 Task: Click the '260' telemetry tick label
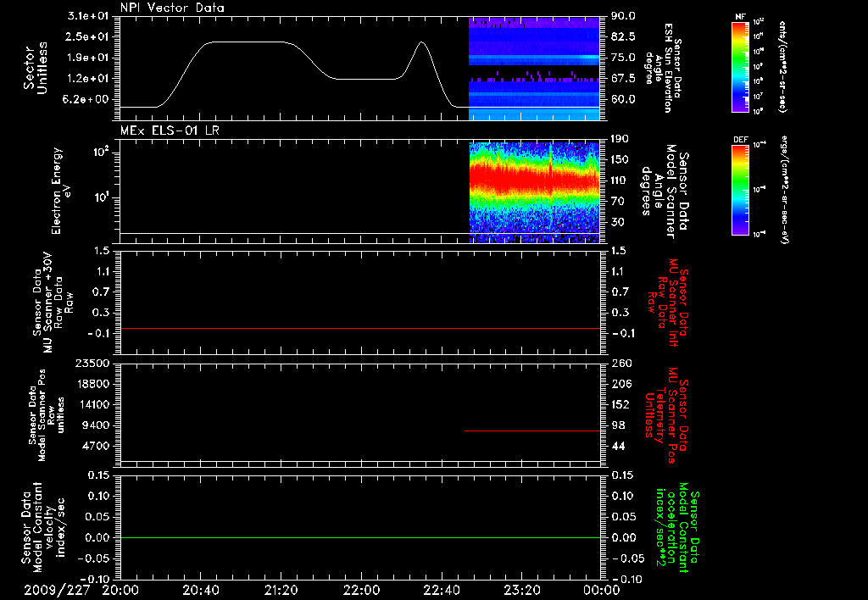[x=620, y=364]
